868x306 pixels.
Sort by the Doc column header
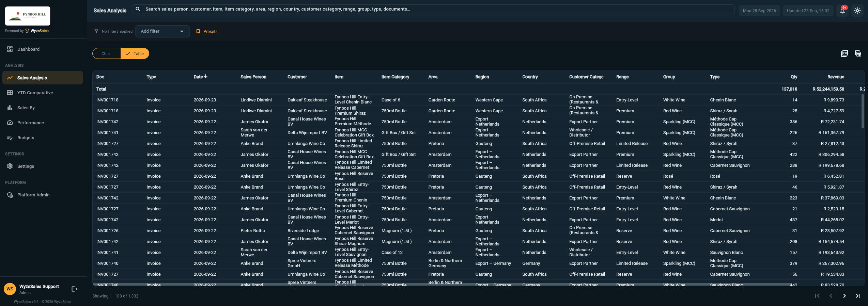[100, 77]
